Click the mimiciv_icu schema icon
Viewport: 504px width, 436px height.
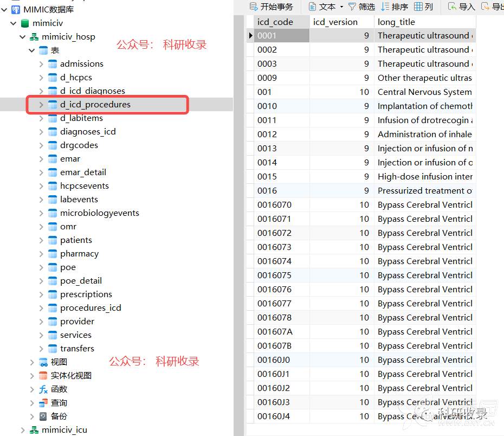click(x=34, y=430)
